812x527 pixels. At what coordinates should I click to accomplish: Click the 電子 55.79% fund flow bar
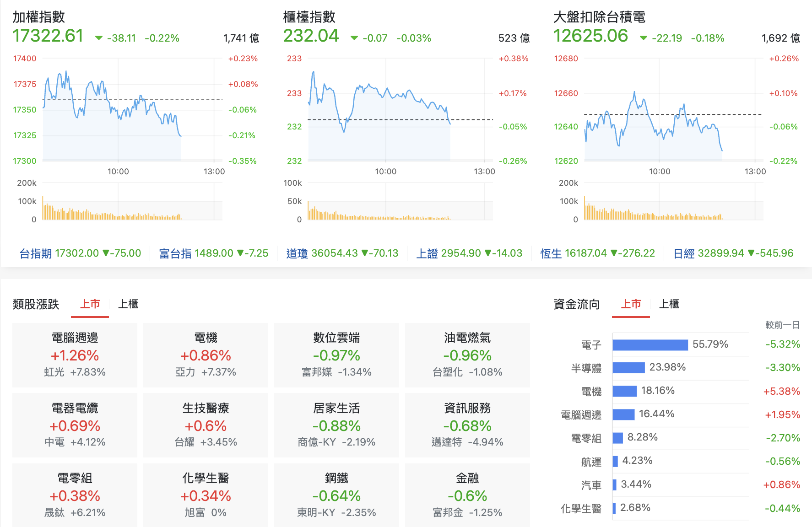click(650, 345)
